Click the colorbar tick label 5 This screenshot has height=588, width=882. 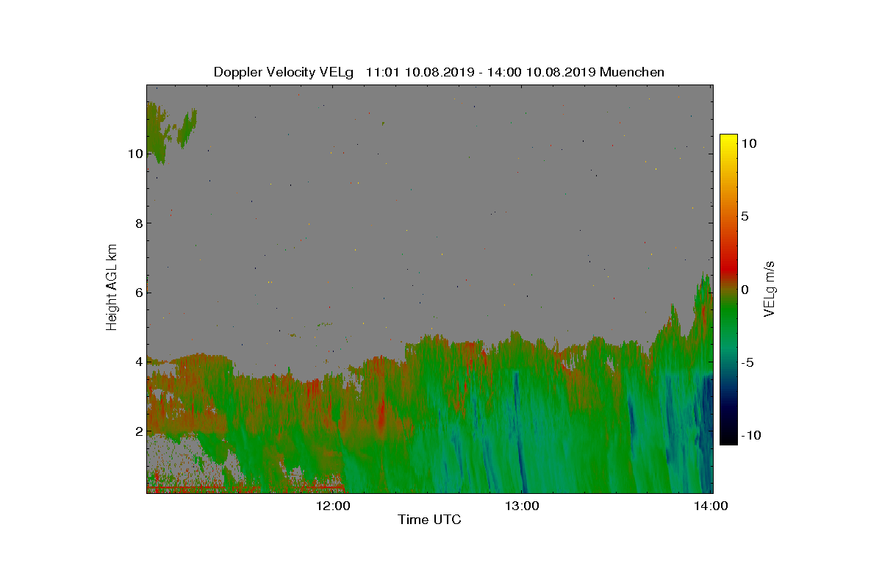point(745,216)
